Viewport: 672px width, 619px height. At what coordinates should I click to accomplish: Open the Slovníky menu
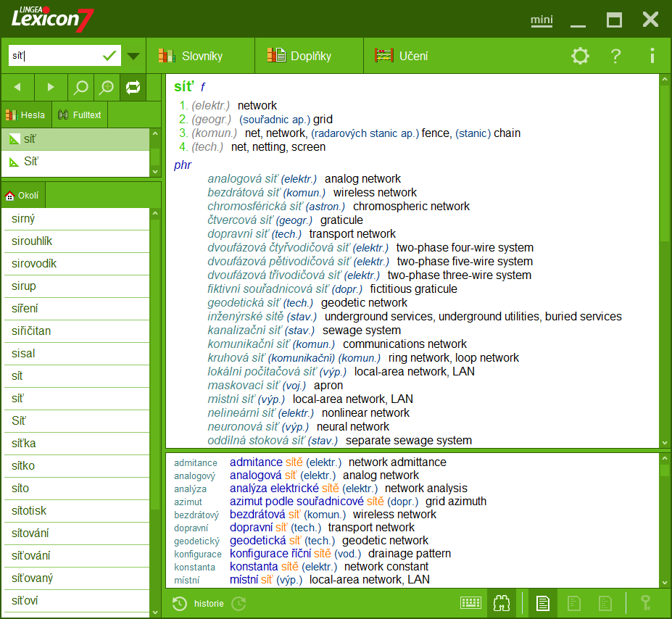191,56
